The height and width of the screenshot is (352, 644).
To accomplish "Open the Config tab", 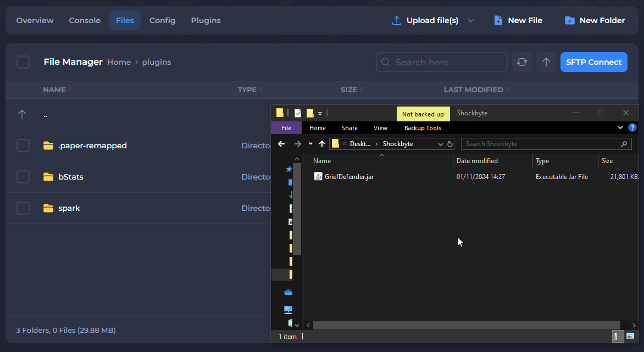I will [162, 20].
